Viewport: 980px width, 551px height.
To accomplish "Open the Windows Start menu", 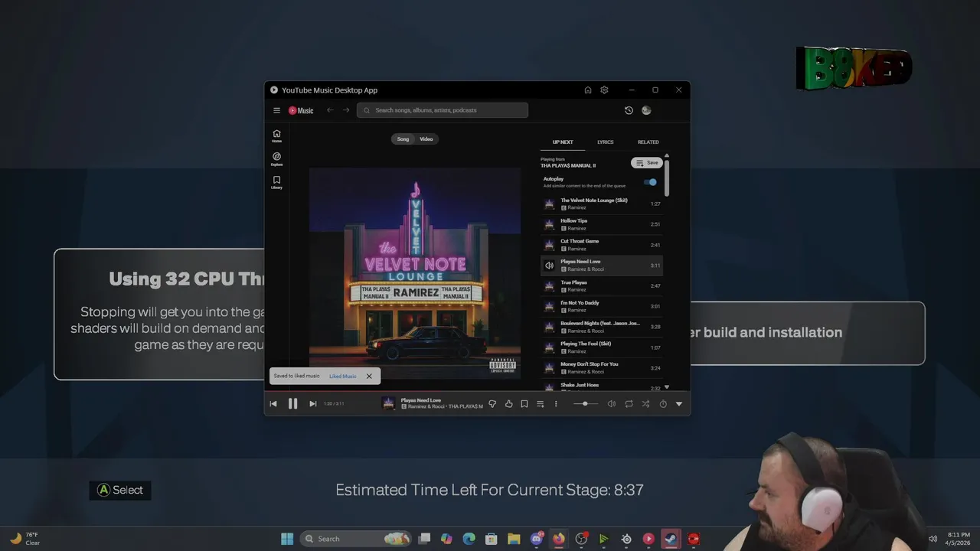I will click(287, 539).
